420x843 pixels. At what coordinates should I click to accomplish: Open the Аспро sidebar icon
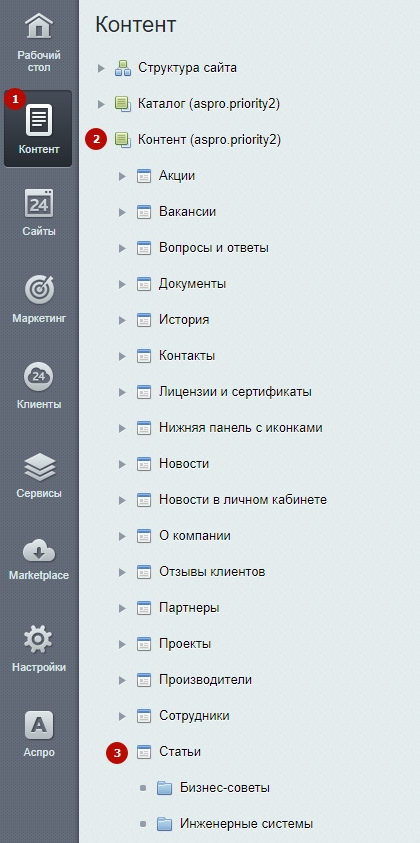pos(39,726)
